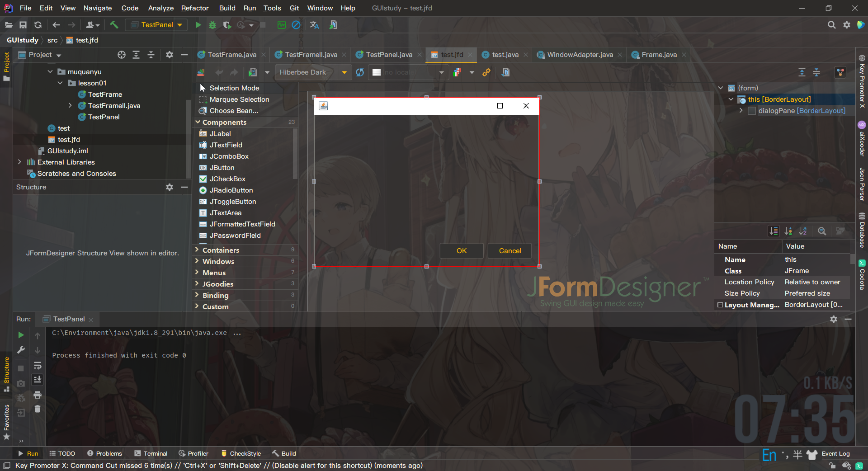Switch to WindowAdapter.java editor tab
This screenshot has height=471, width=868.
pyautogui.click(x=579, y=55)
